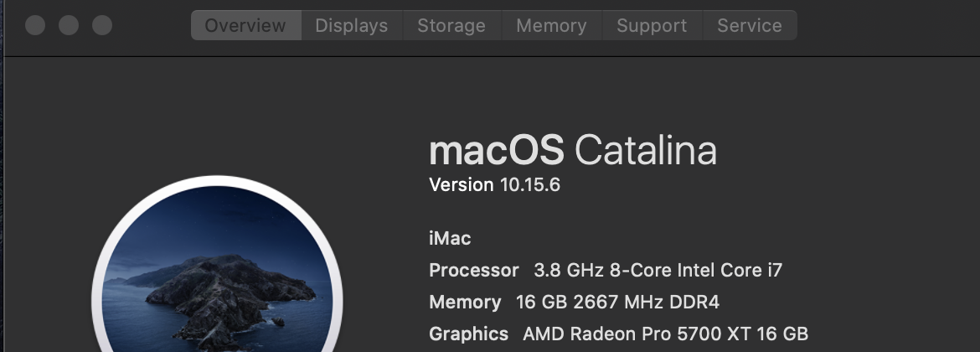Click Version 10.15.6 to reveal build number
The width and height of the screenshot is (980, 352).
494,185
